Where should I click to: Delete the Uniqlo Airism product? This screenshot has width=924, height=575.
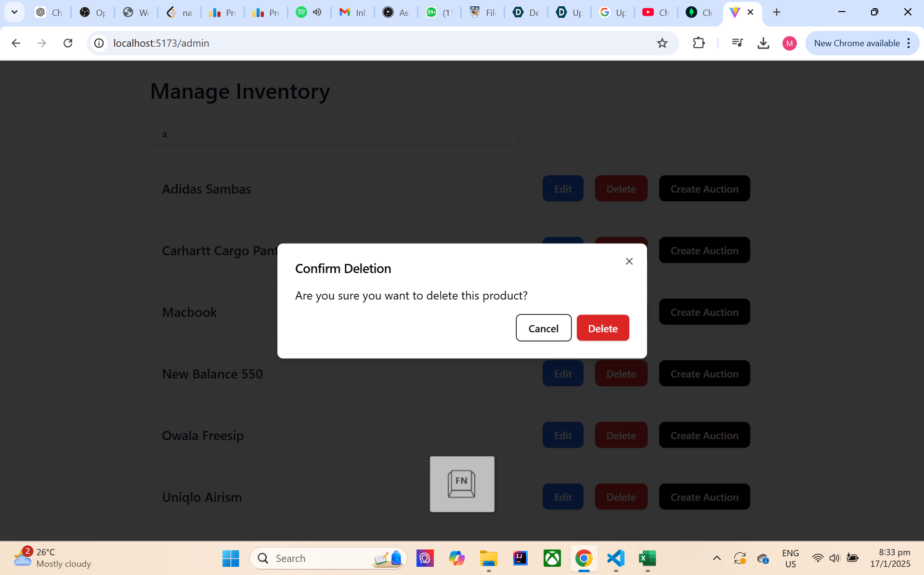click(621, 497)
